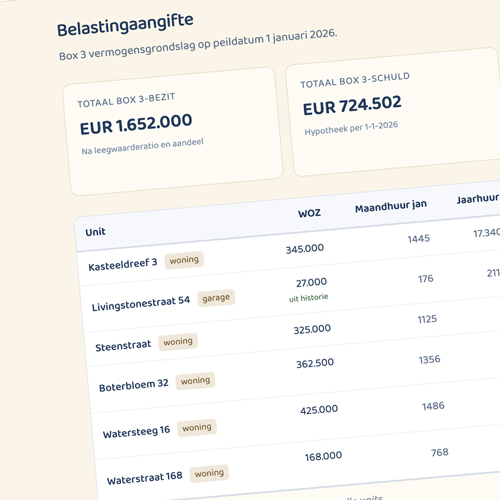Click WOZ value 325.000
This screenshot has height=500, width=500.
312,330
